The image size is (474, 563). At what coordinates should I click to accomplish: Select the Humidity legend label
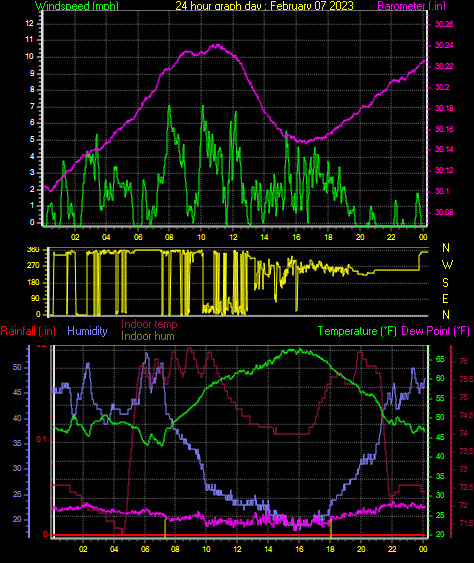(x=87, y=331)
